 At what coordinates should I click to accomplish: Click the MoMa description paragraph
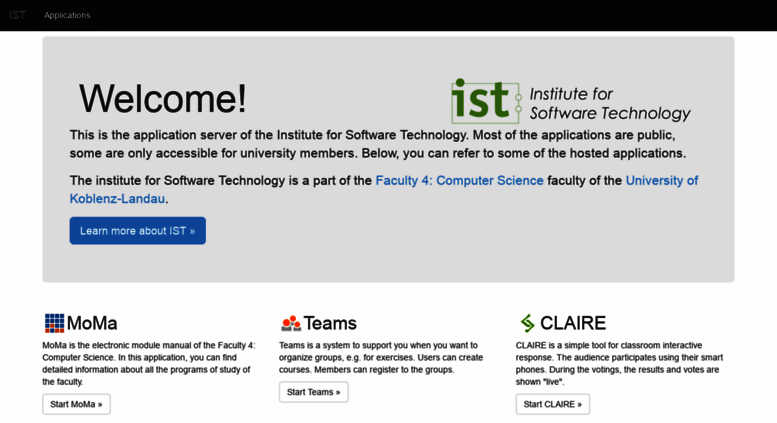[149, 364]
